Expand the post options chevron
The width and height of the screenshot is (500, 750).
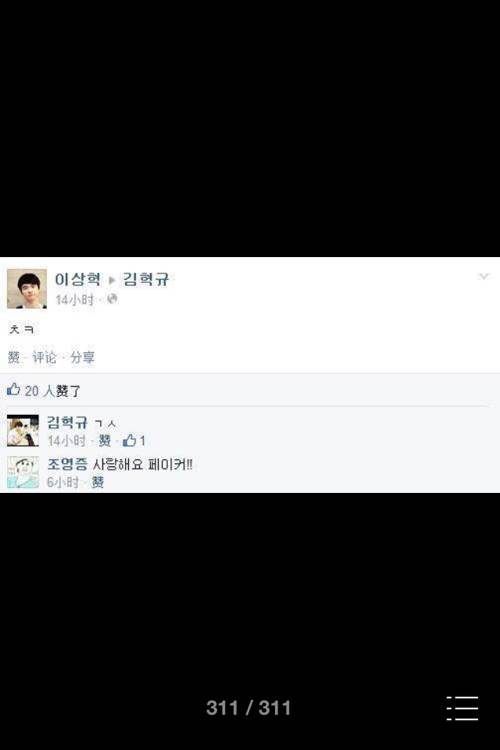tap(484, 276)
